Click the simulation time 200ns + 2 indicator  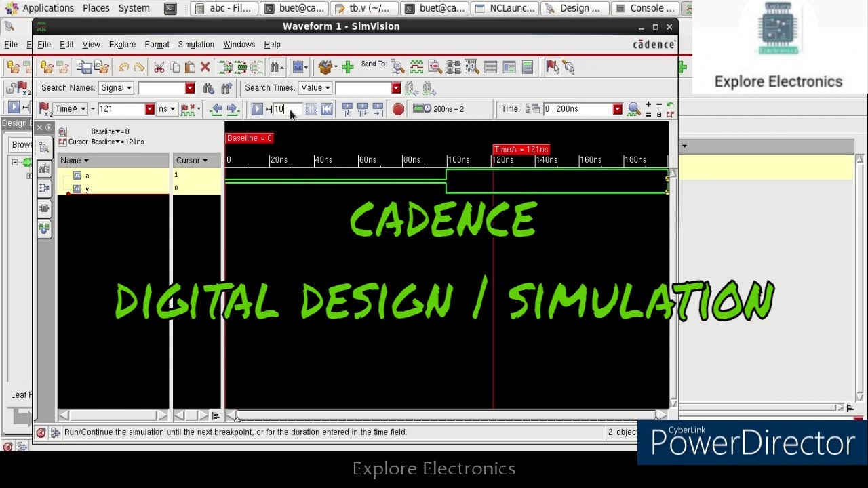[439, 109]
